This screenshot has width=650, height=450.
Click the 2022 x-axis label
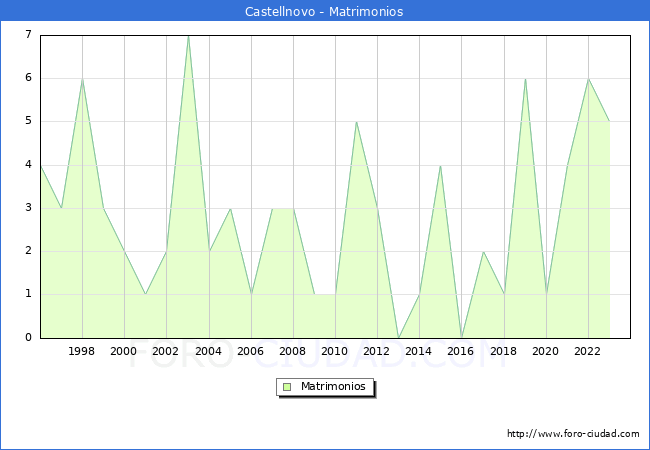coord(587,351)
